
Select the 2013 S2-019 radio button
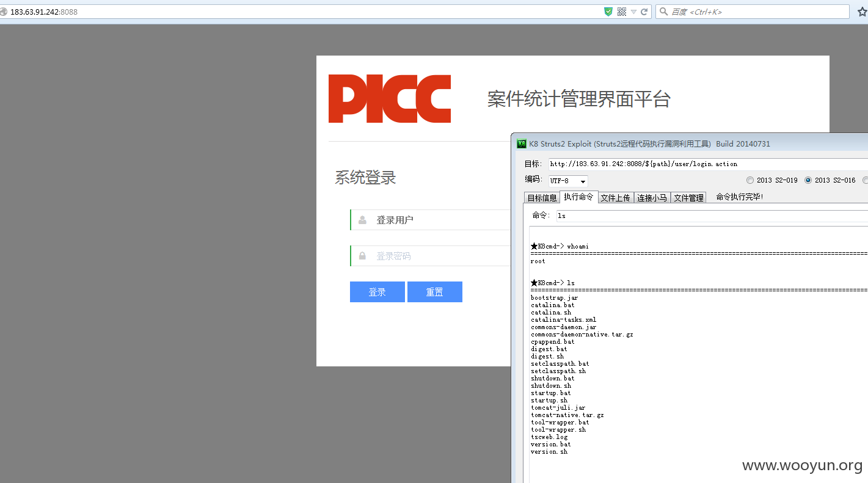pos(750,180)
